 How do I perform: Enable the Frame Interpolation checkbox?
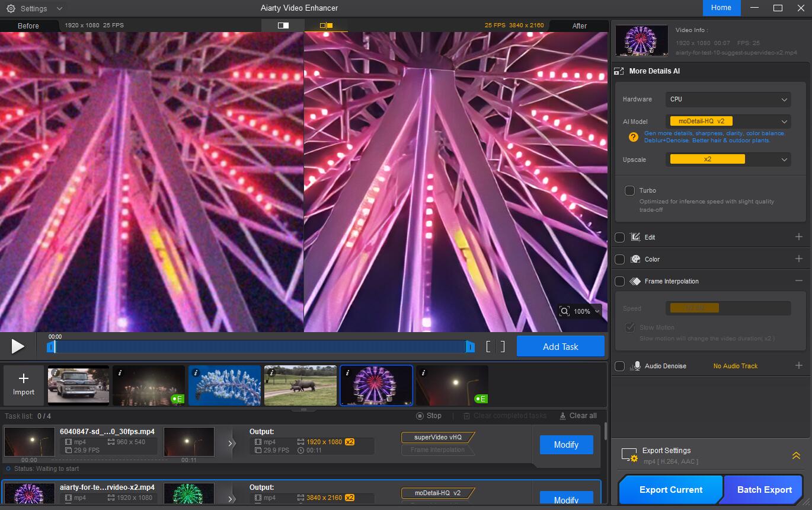[620, 281]
